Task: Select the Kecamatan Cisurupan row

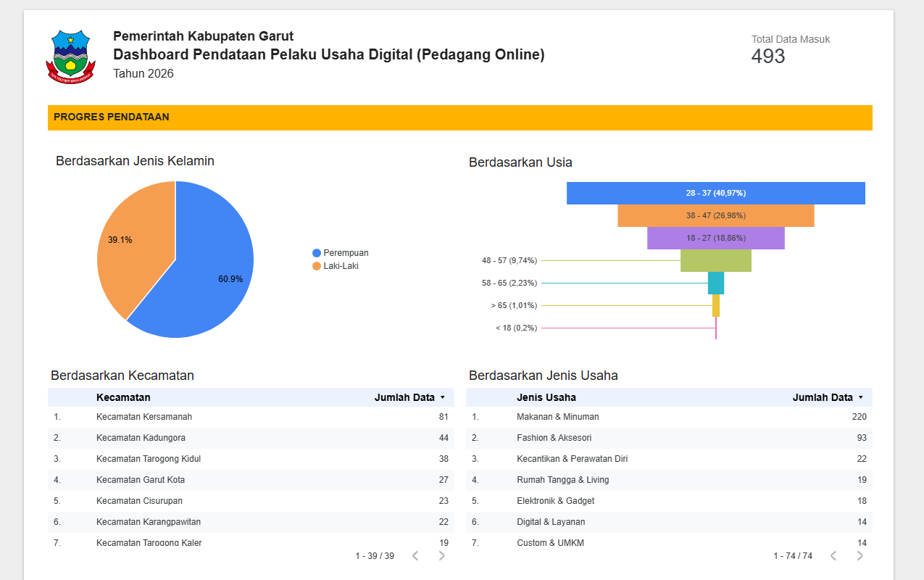Action: pyautogui.click(x=251, y=501)
